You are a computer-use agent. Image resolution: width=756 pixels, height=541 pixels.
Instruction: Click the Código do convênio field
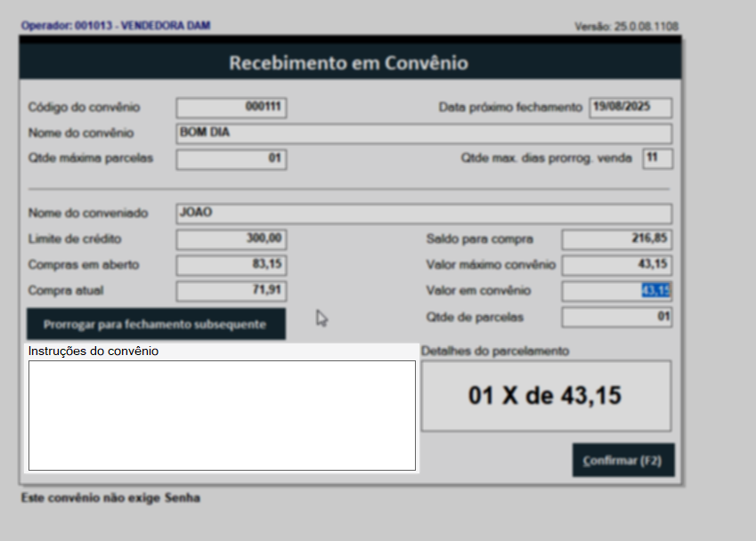click(x=232, y=108)
